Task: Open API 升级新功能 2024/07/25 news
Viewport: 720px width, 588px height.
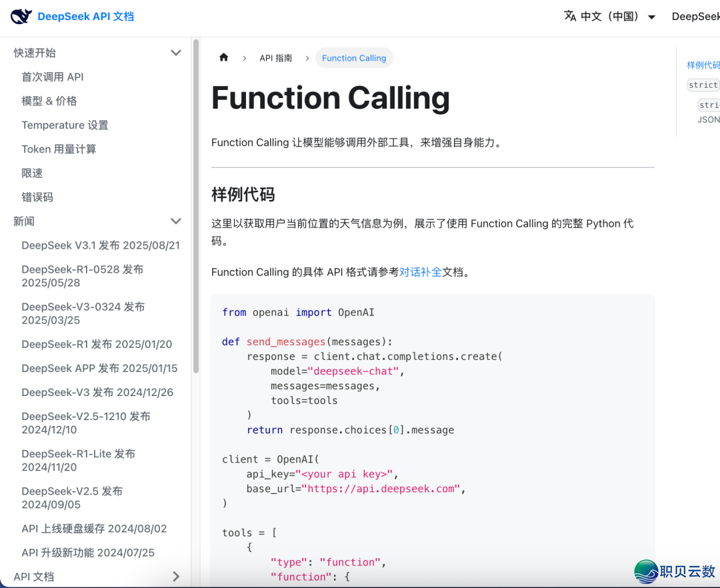Action: [88, 553]
